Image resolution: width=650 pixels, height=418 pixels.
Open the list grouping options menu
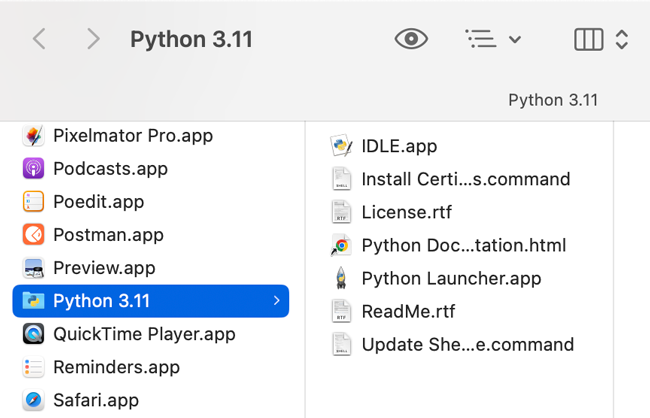[x=493, y=39]
